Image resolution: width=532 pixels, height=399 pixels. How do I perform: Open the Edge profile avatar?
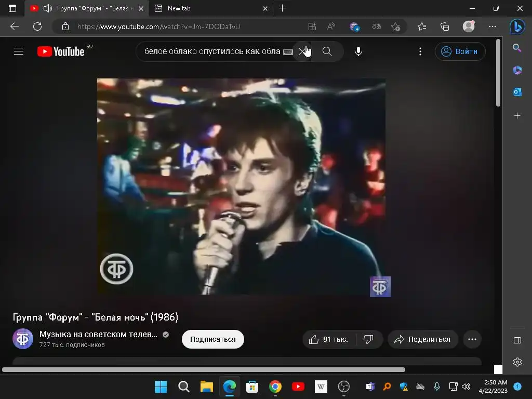coord(469,26)
